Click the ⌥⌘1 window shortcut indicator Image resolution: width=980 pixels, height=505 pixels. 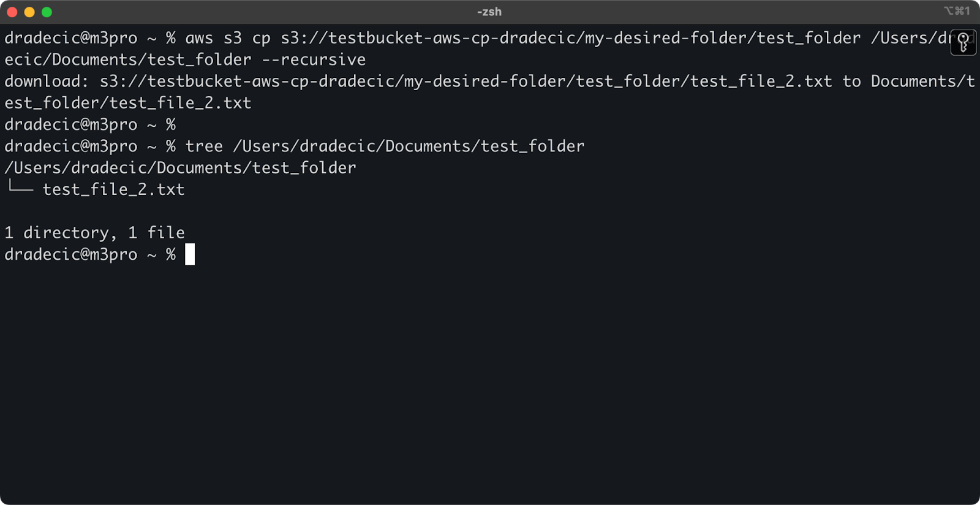coord(957,11)
